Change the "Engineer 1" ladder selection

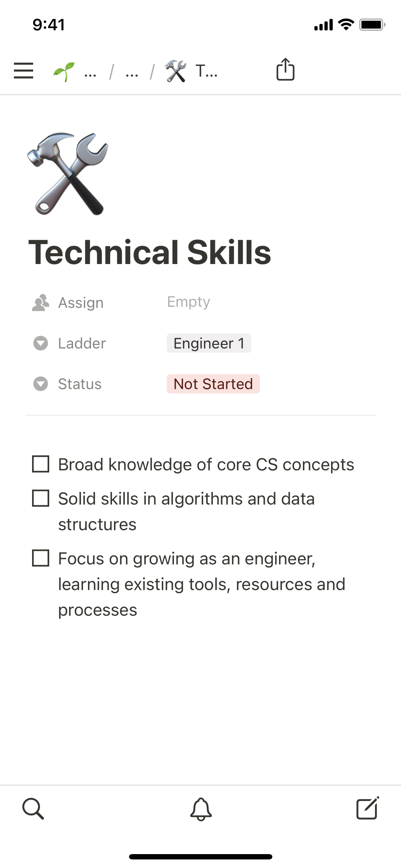click(x=209, y=343)
